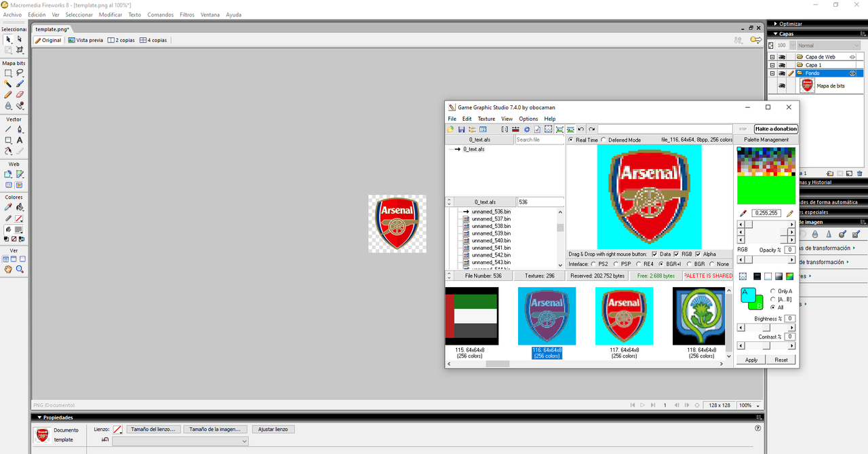Select the Line tool
868x454 pixels.
click(8, 129)
